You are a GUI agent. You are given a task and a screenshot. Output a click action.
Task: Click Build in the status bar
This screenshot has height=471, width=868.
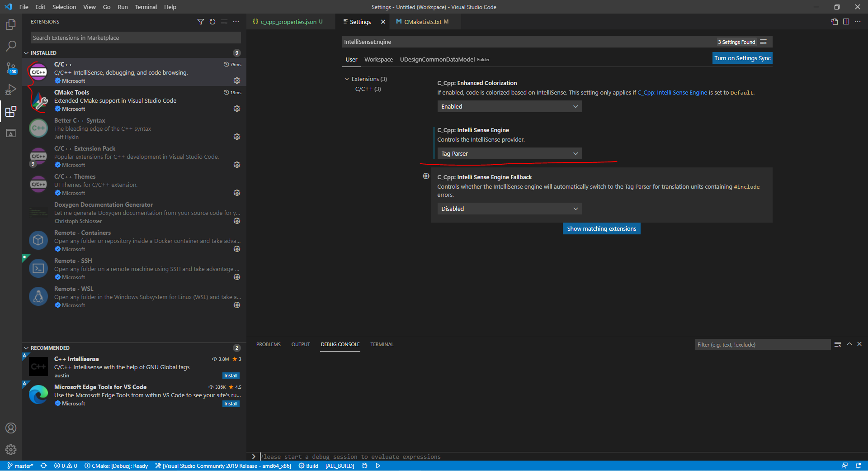(x=308, y=466)
